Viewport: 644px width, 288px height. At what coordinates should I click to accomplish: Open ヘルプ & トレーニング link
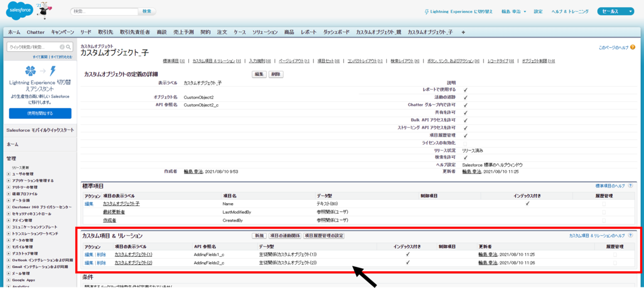tap(569, 11)
